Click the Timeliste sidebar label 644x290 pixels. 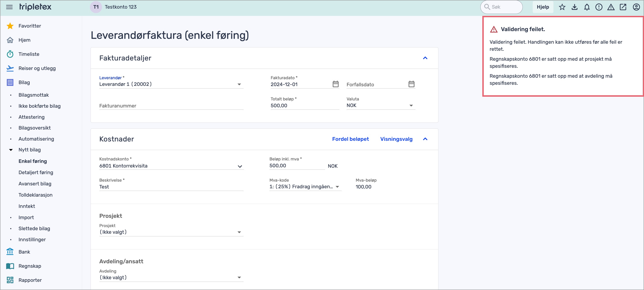[29, 54]
